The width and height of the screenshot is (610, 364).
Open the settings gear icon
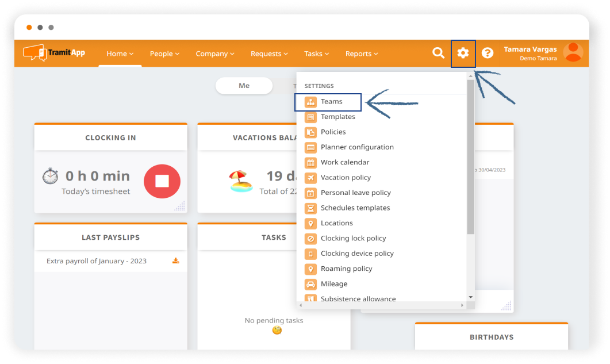click(x=463, y=53)
